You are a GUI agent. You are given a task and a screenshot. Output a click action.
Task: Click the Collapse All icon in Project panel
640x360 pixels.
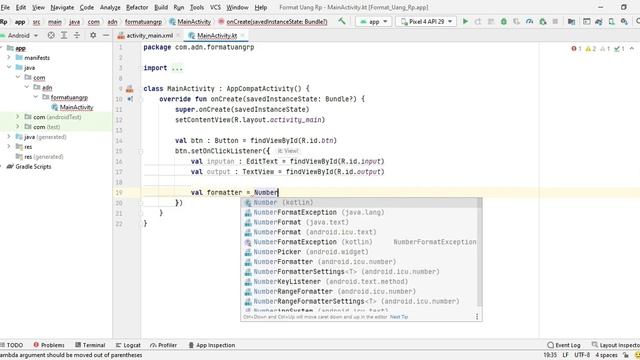point(77,36)
